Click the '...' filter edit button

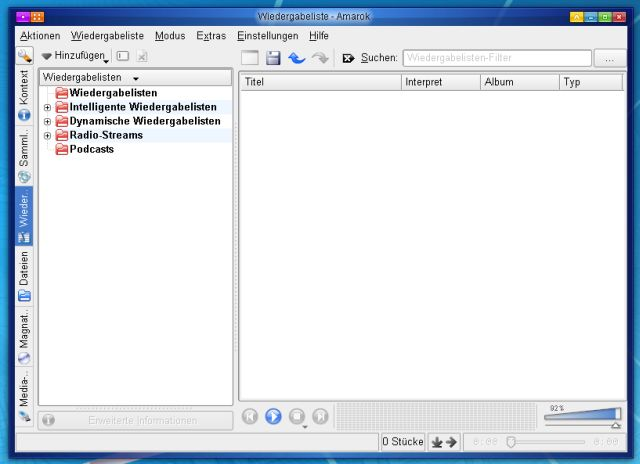pos(609,58)
